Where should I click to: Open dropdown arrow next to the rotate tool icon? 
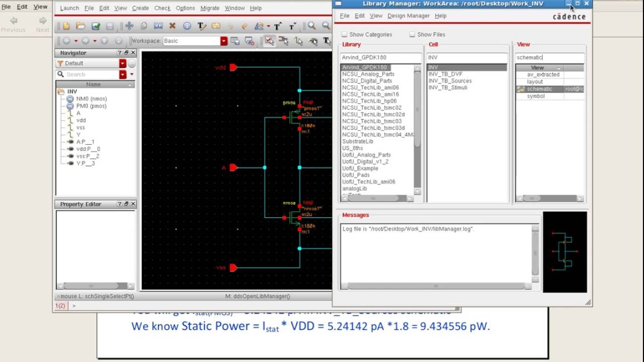point(269,26)
